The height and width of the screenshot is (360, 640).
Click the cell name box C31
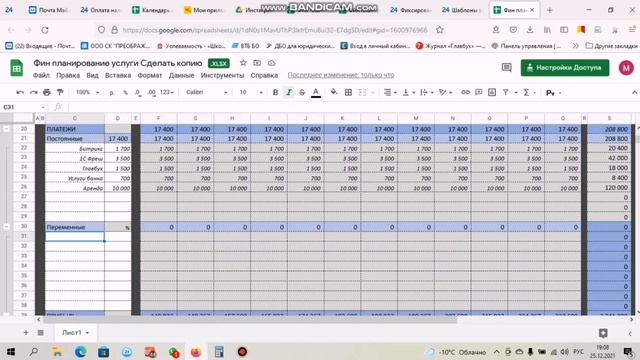pos(24,107)
